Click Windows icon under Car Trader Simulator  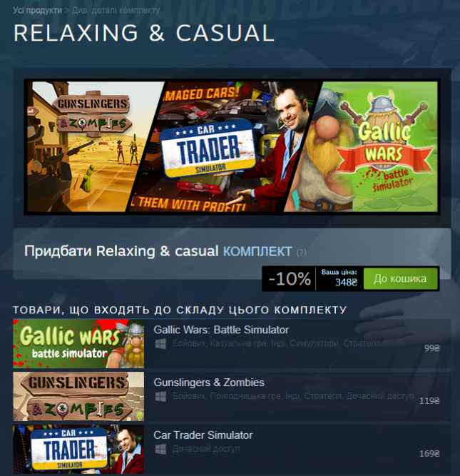160,450
